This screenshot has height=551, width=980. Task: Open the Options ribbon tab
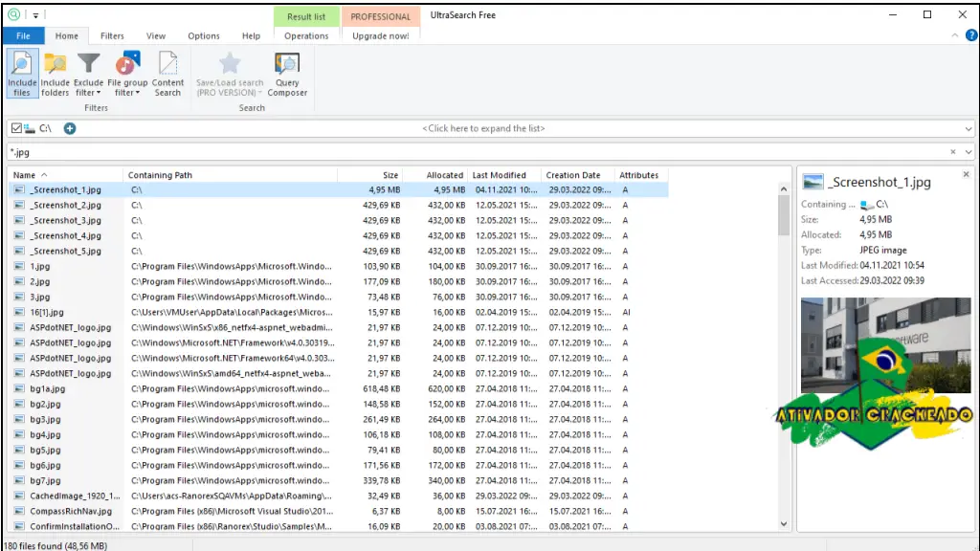[x=204, y=35]
